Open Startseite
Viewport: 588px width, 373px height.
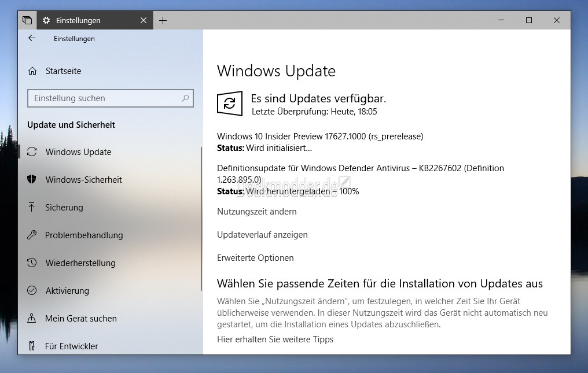[64, 71]
